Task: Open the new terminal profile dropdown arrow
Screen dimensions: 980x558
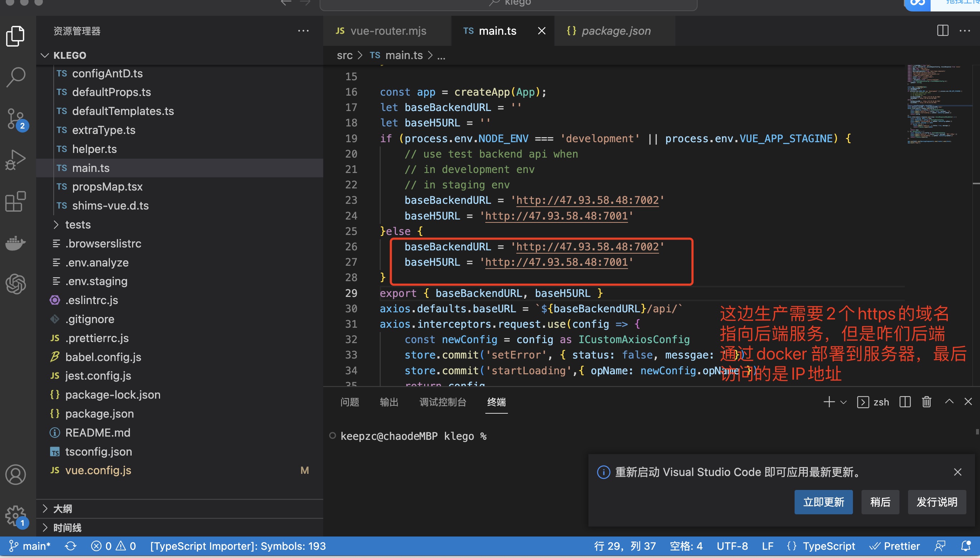Action: click(x=843, y=402)
